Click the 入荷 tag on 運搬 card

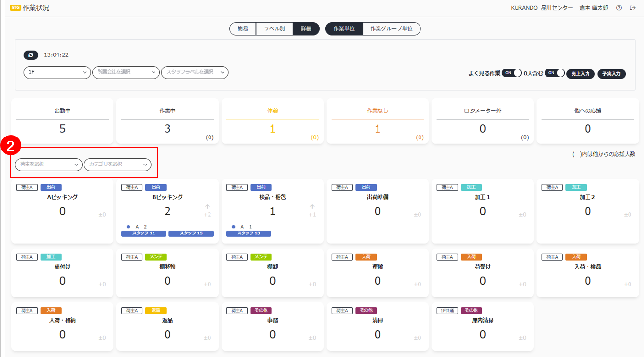(x=366, y=257)
